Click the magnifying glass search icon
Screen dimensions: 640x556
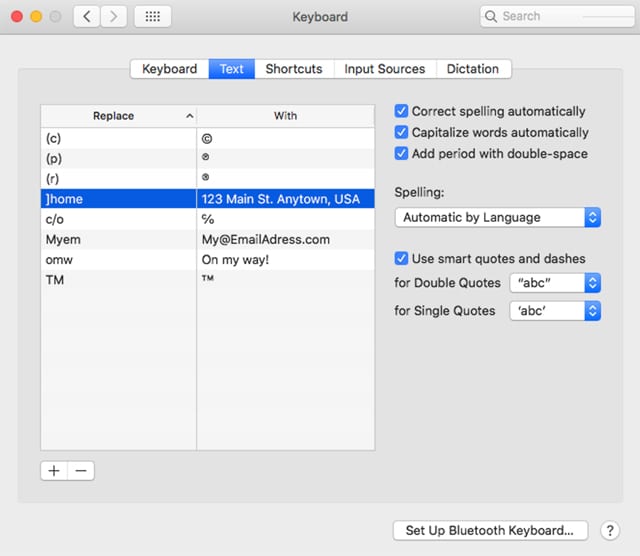pos(491,16)
